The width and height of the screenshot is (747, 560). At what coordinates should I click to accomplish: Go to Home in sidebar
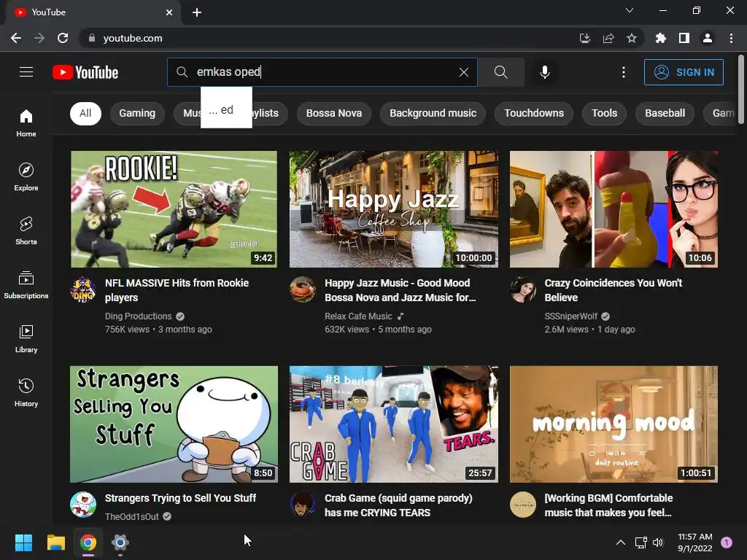[26, 122]
